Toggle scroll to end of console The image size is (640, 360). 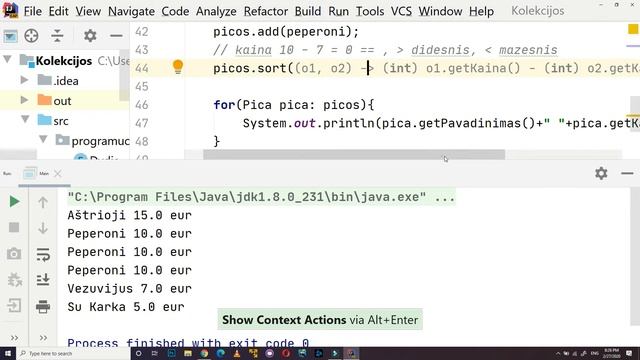pos(43,280)
